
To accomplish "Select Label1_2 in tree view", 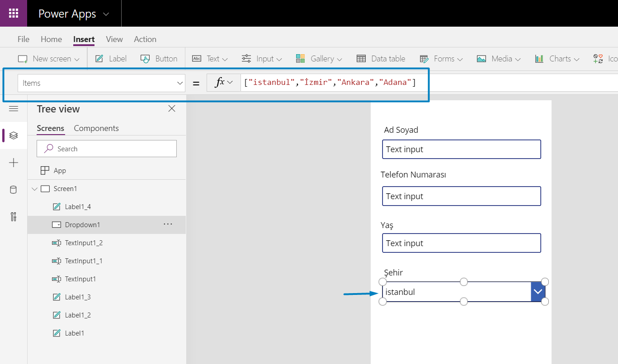I will [x=78, y=315].
